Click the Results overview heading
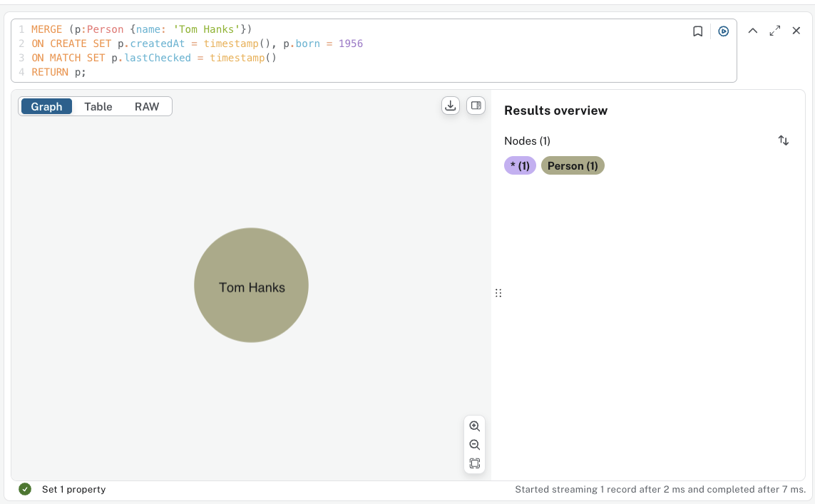 pos(555,110)
